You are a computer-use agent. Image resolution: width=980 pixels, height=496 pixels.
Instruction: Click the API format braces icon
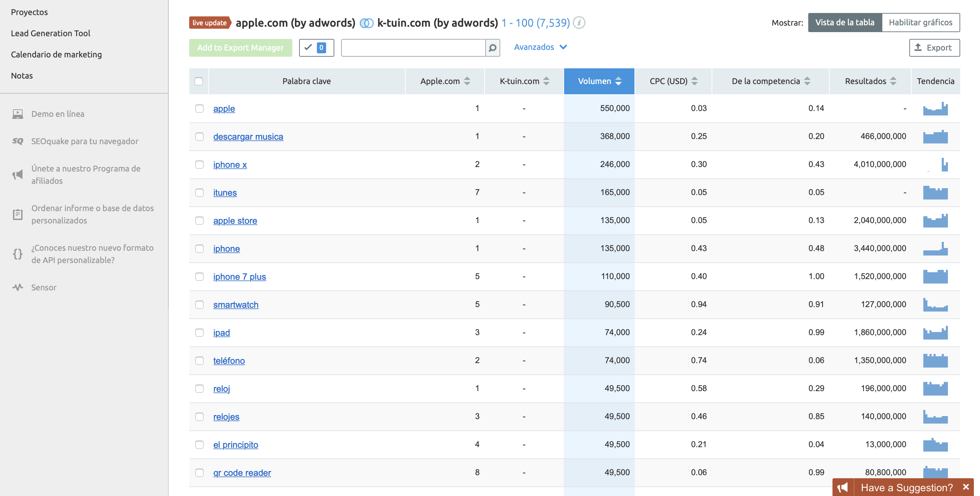pyautogui.click(x=17, y=254)
